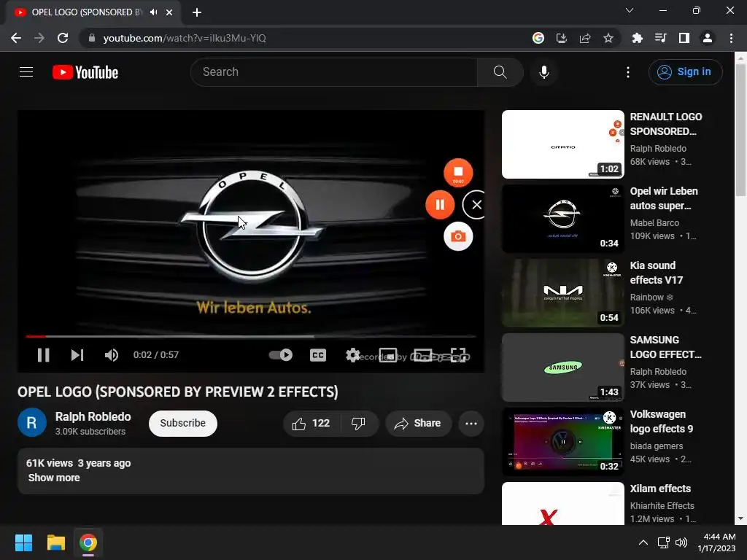Pause the playing video
Viewport: 747px width, 560px height.
[x=43, y=355]
